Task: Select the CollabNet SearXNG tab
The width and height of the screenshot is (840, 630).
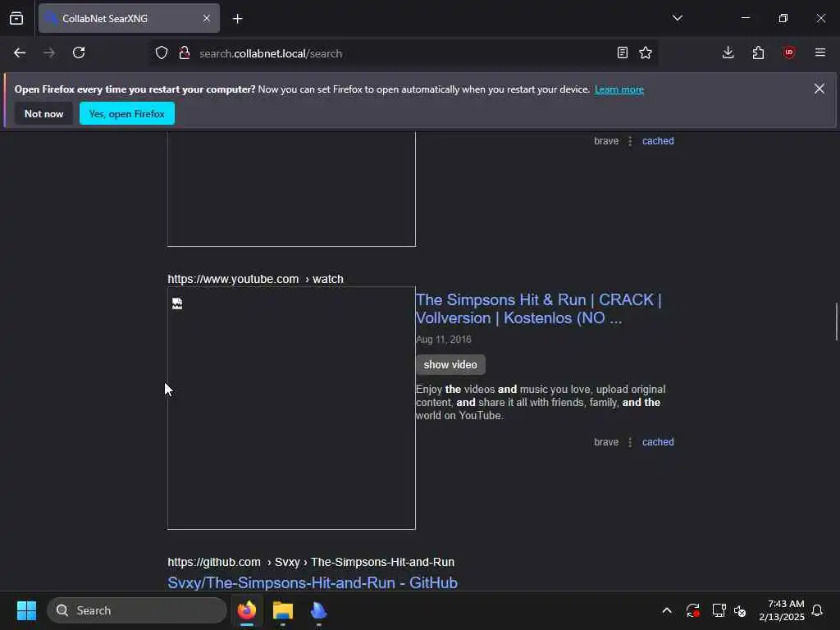Action: click(x=129, y=18)
